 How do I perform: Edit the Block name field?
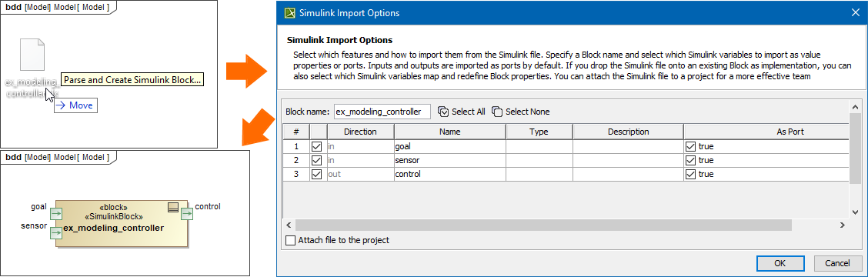tap(382, 112)
